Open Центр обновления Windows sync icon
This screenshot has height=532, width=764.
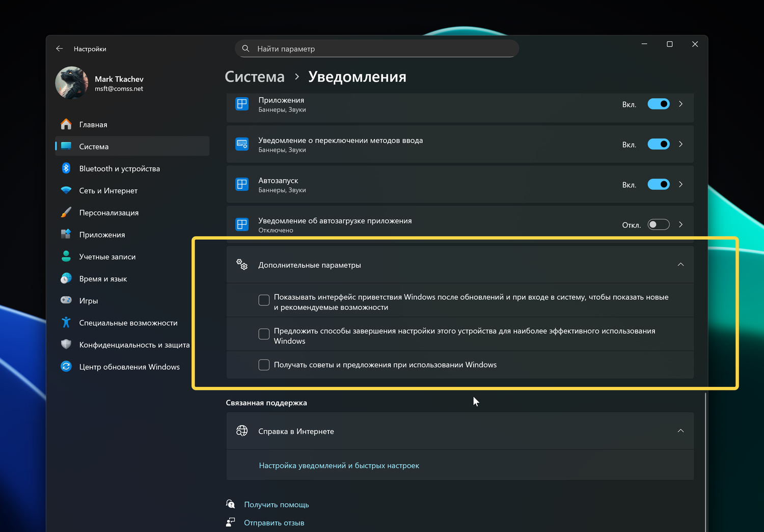coord(66,367)
